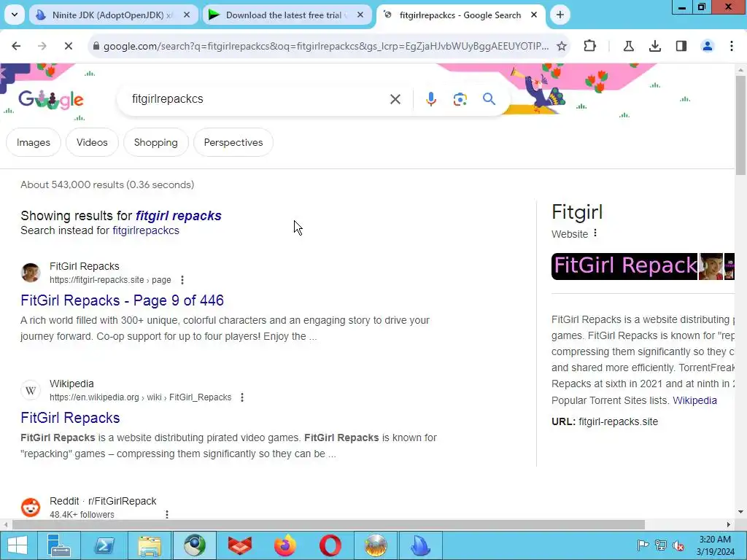Viewport: 747px width, 560px height.
Task: Open Chrome Labs flask icon
Action: [x=628, y=46]
